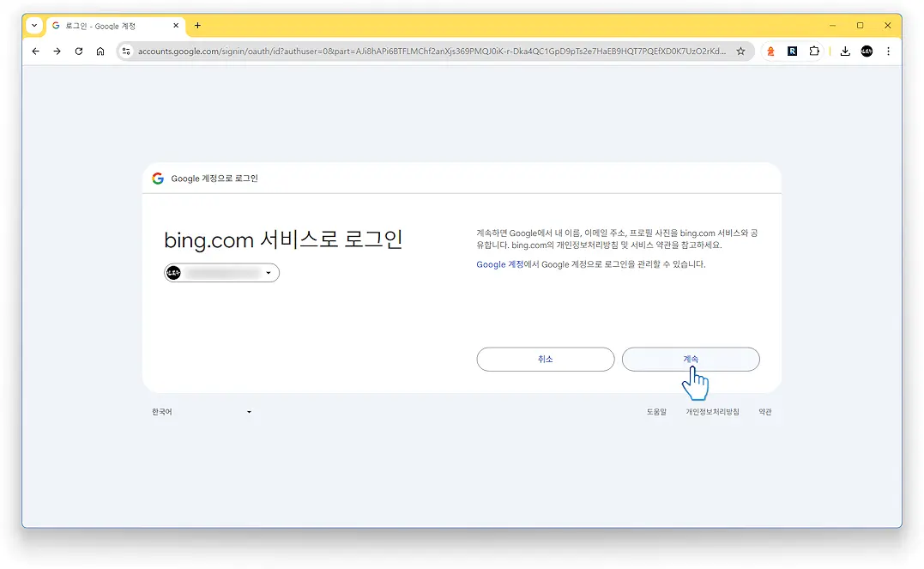
Task: Open the Google account selector dropdown
Action: point(220,272)
